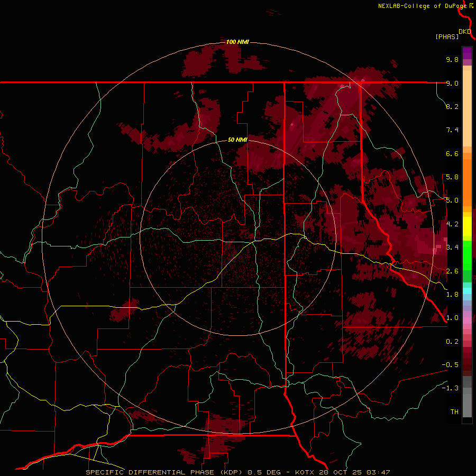Click the 100 NMI range ring label
Viewport: 476px width, 476px height.
pyautogui.click(x=237, y=42)
